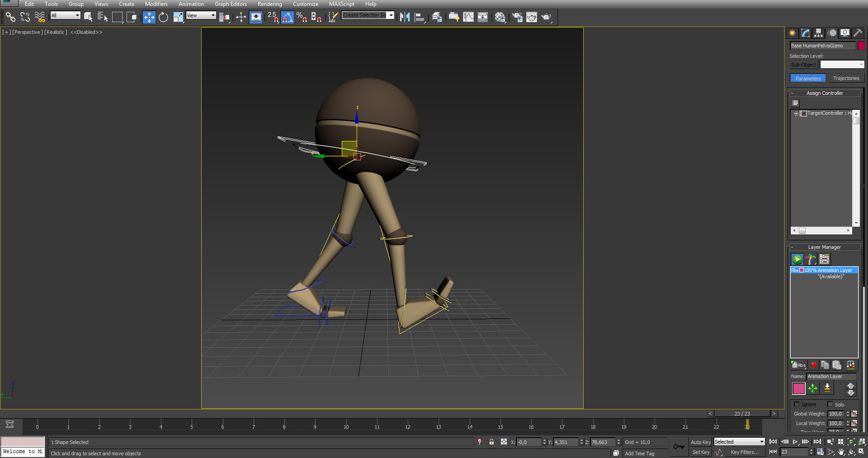Click the current frame number field showing 23

[793, 452]
